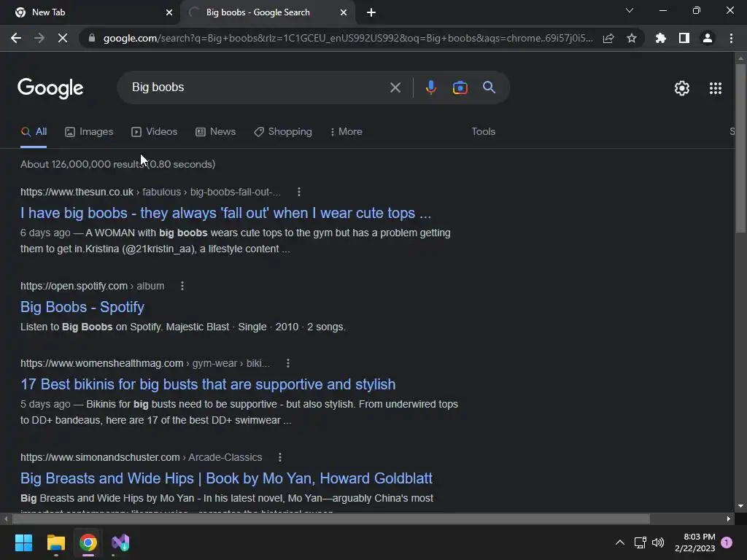The height and width of the screenshot is (560, 747).
Task: Switch to the New Tab tab
Action: pyautogui.click(x=90, y=12)
